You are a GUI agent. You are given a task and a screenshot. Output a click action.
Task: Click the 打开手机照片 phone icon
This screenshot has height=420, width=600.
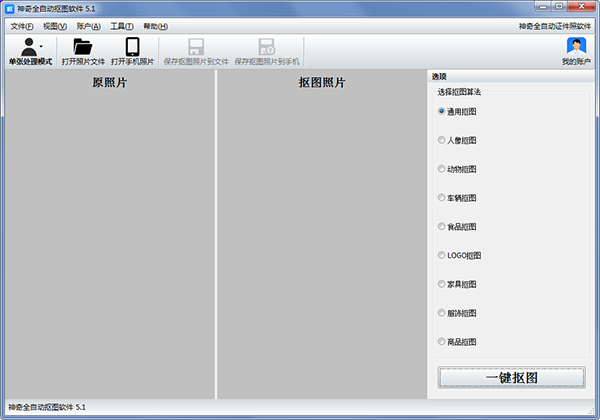(x=132, y=46)
